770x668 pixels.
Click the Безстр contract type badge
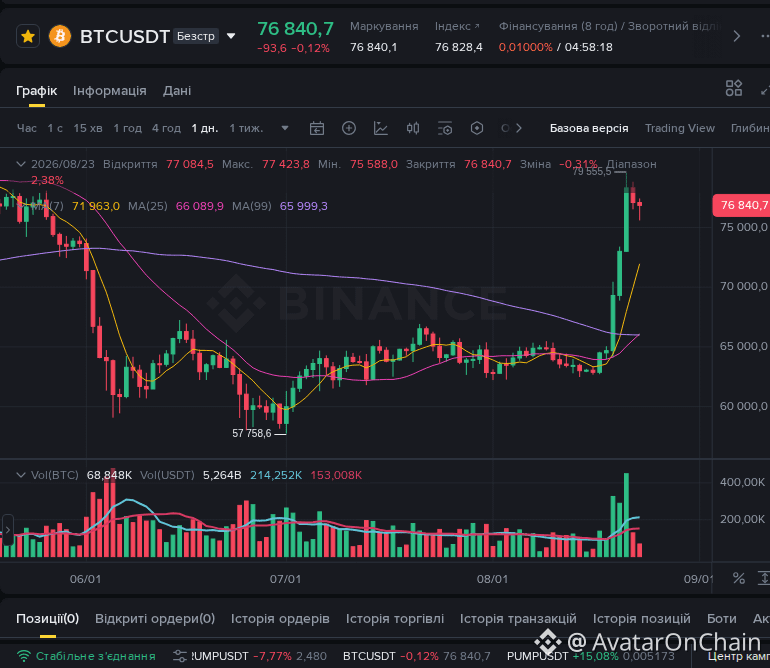click(x=195, y=36)
